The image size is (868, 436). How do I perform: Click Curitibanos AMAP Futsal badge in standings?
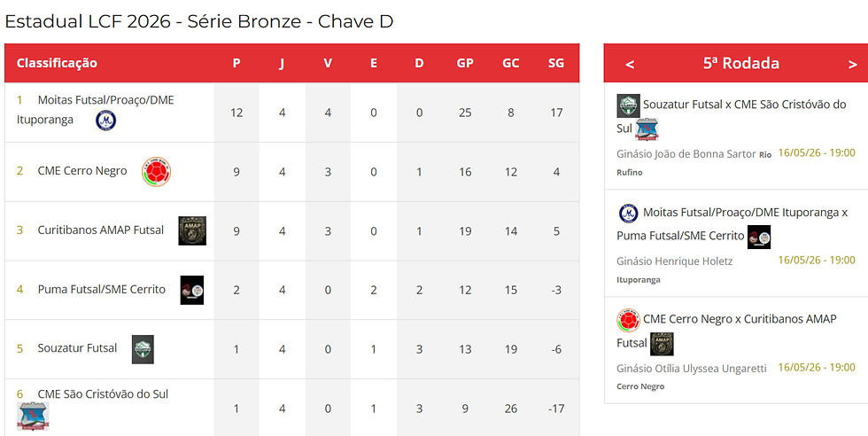point(192,230)
